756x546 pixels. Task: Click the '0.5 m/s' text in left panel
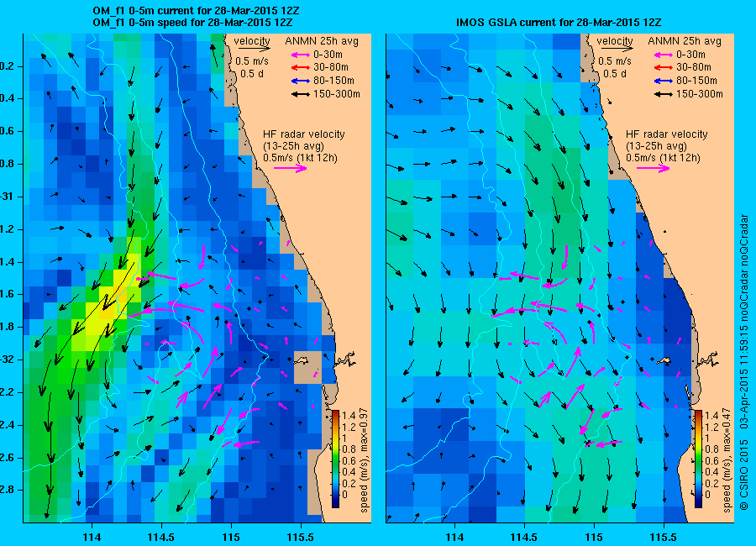point(252,61)
